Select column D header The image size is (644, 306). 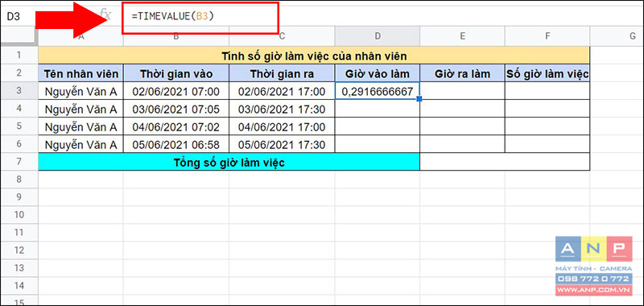[378, 36]
